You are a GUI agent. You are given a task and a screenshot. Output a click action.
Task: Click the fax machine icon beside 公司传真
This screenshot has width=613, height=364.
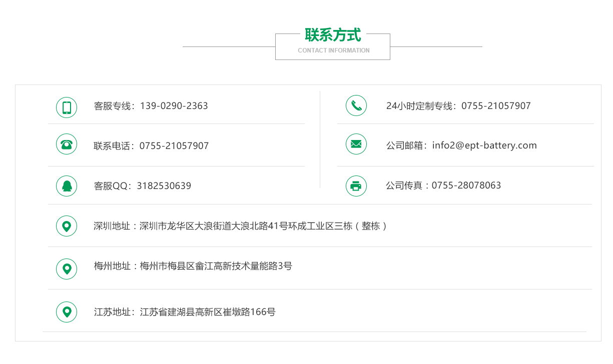pos(356,185)
